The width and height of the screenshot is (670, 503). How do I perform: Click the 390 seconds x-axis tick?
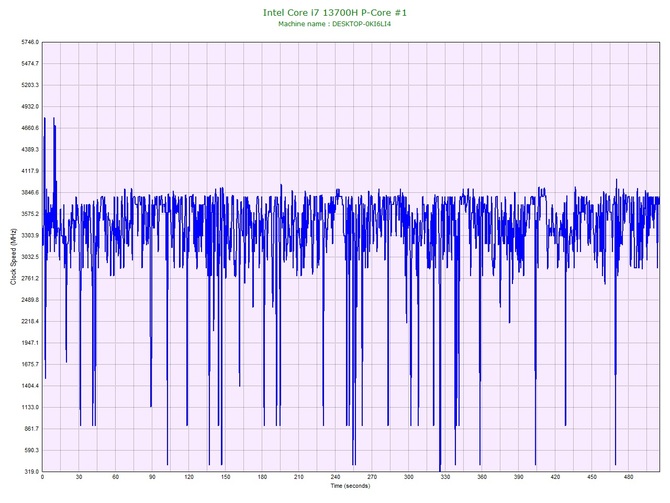coord(519,477)
